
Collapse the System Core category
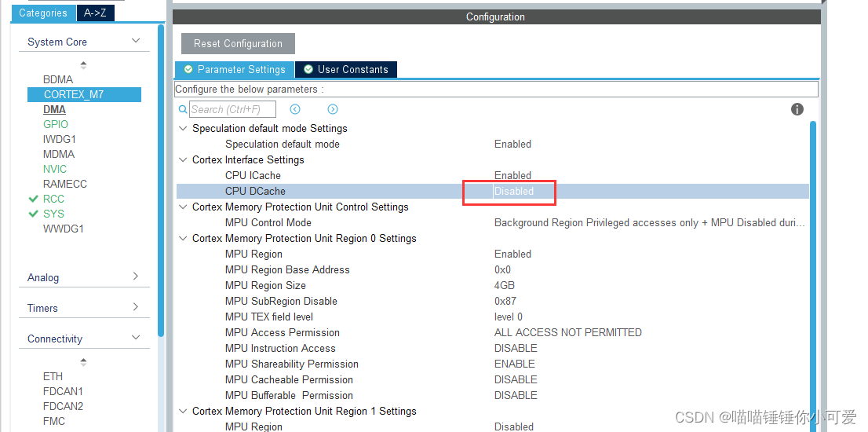(x=136, y=41)
